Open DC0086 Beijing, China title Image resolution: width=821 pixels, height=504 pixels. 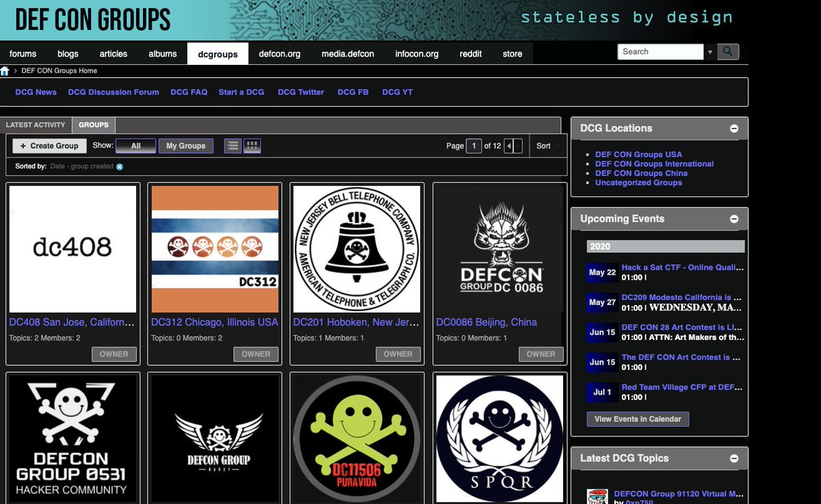486,322
